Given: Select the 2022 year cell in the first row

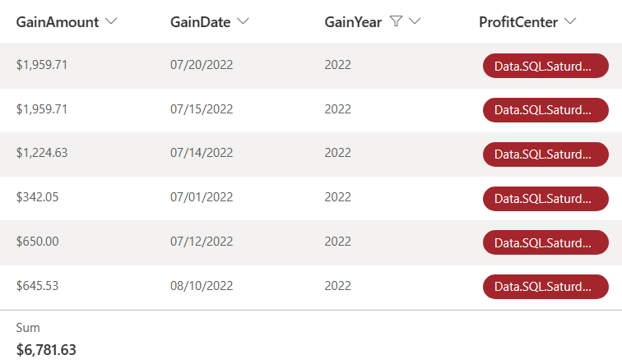Looking at the screenshot, I should (337, 64).
